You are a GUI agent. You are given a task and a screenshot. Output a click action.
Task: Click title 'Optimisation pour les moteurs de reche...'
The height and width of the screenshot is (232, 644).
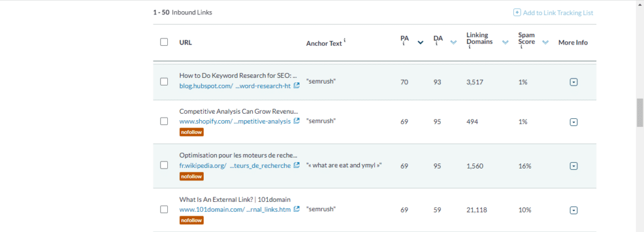point(238,155)
